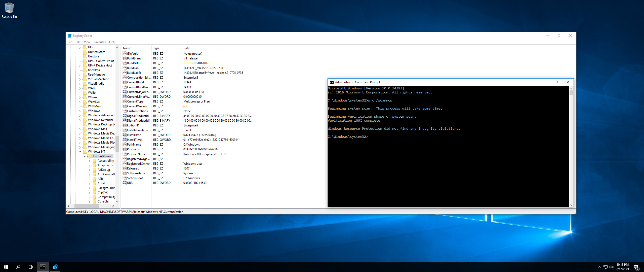
Task: Click the Command Prompt title bar icon
Action: pos(332,82)
